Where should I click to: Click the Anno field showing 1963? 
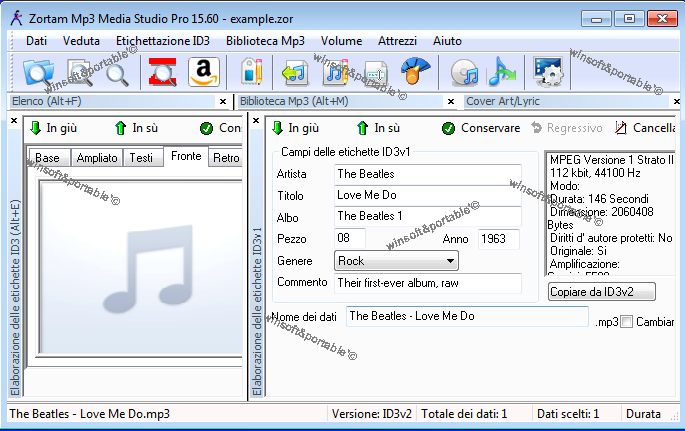coord(499,239)
